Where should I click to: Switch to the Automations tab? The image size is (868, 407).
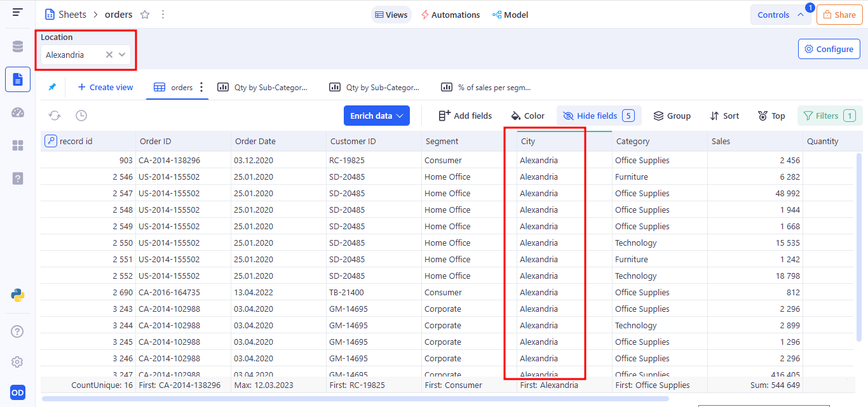pyautogui.click(x=450, y=15)
